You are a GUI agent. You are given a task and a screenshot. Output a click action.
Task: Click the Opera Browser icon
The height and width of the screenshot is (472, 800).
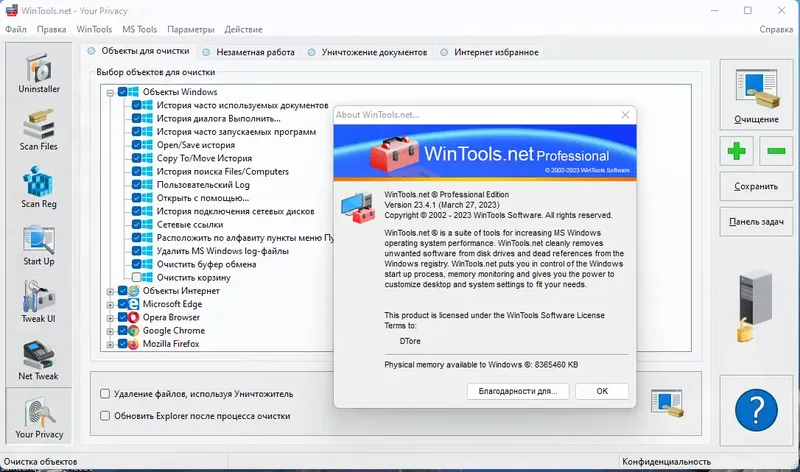[x=134, y=317]
